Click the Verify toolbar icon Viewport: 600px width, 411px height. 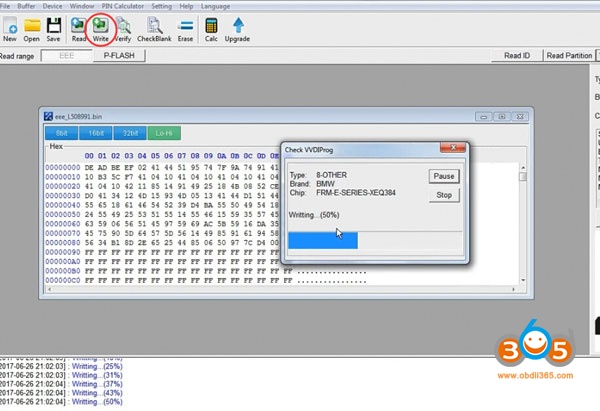pyautogui.click(x=123, y=29)
